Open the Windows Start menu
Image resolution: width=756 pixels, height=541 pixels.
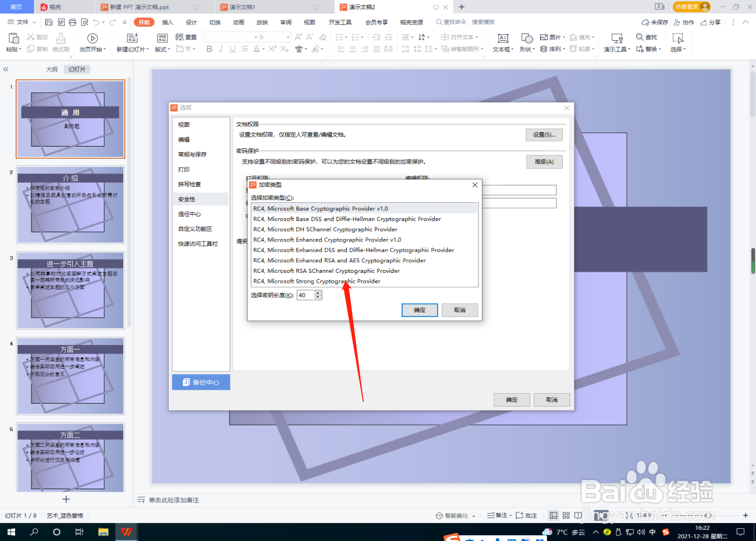click(10, 532)
